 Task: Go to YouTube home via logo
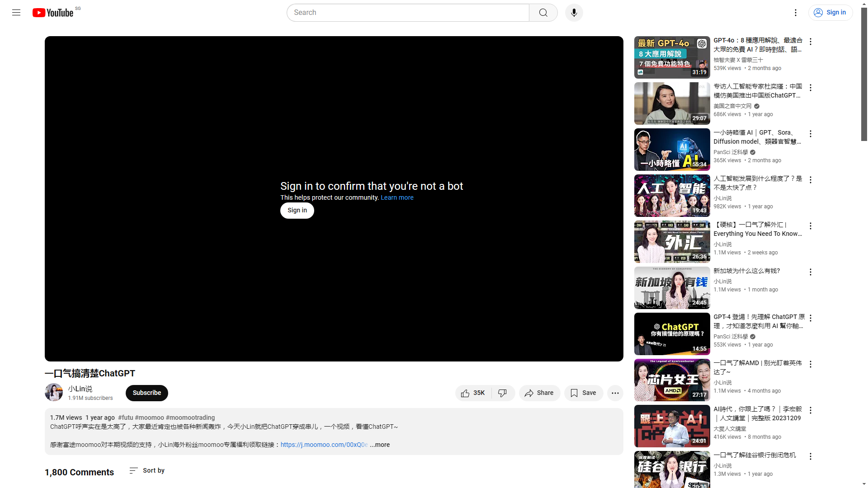tap(53, 13)
